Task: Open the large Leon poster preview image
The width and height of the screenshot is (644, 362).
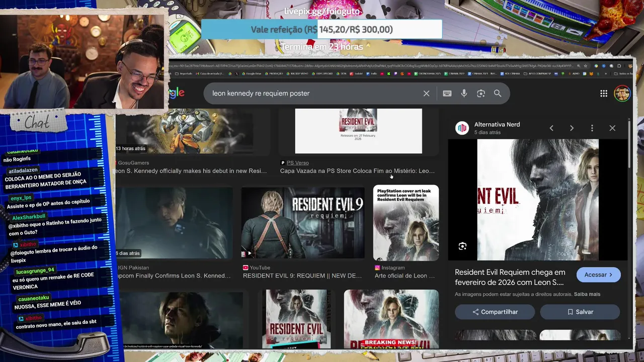Action: pos(538,200)
